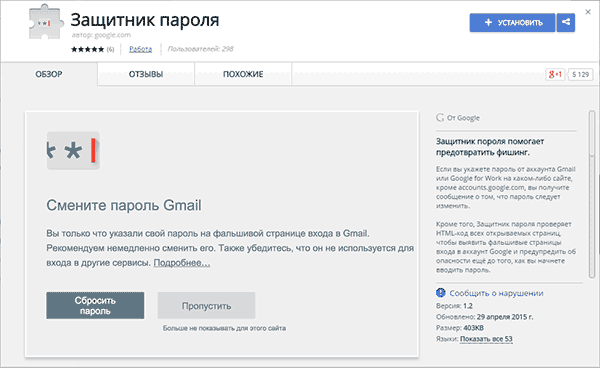Switch to the Похожие tab
This screenshot has height=368, width=600.
click(x=243, y=74)
